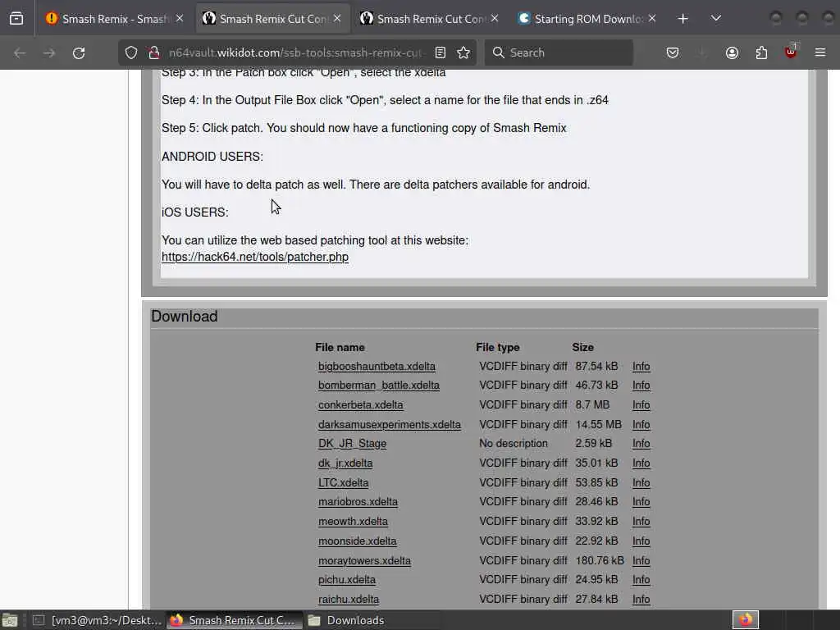
Task: Open Info for LTC.xdelta
Action: coord(641,482)
